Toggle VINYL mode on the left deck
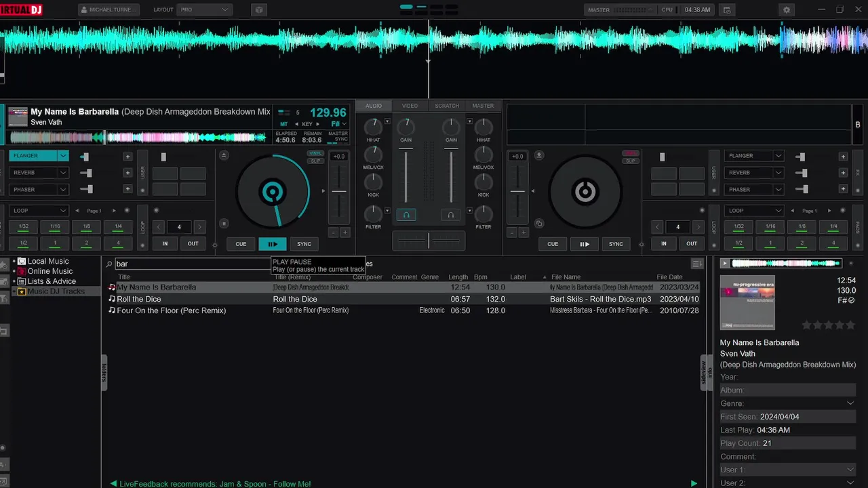The width and height of the screenshot is (868, 488). (x=315, y=153)
